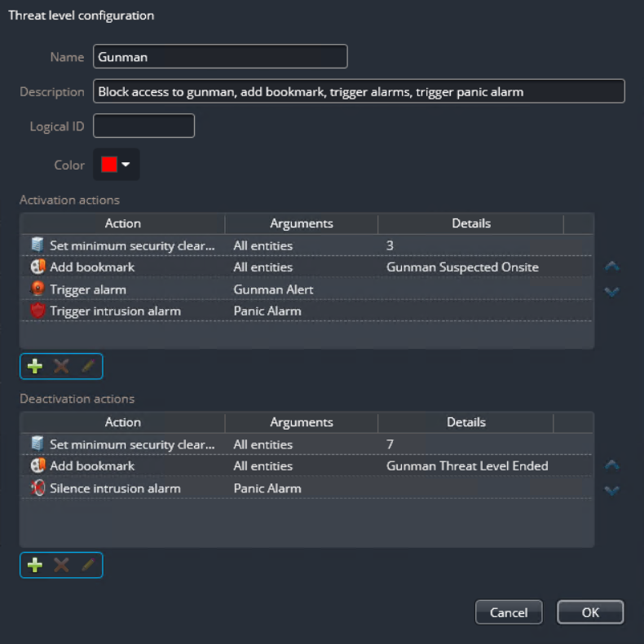Open the Color dropdown arrow
This screenshot has height=644, width=644.
point(126,165)
